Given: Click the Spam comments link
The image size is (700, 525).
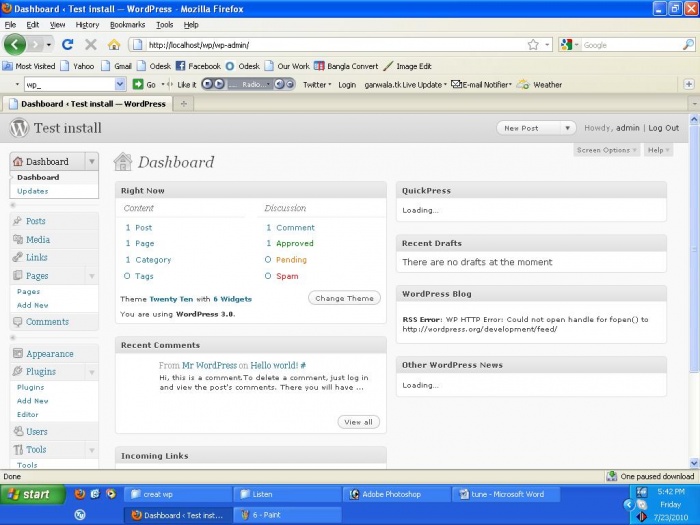Looking at the screenshot, I should pos(287,276).
